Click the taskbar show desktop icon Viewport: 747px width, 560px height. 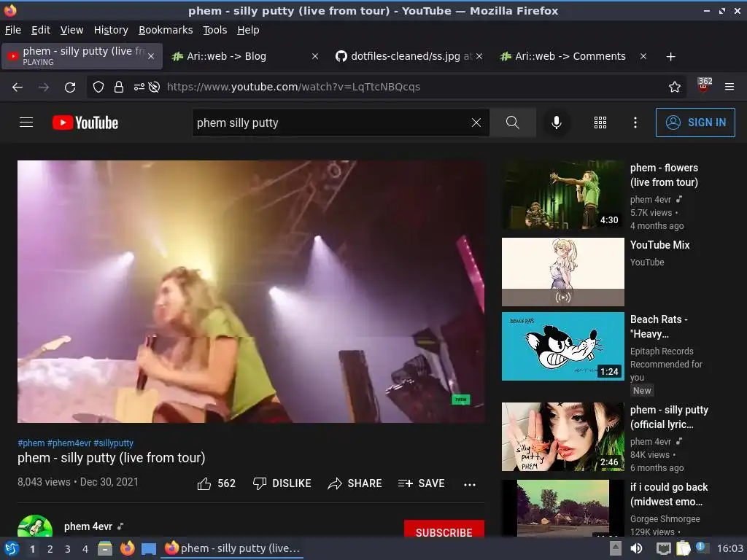pos(149,549)
